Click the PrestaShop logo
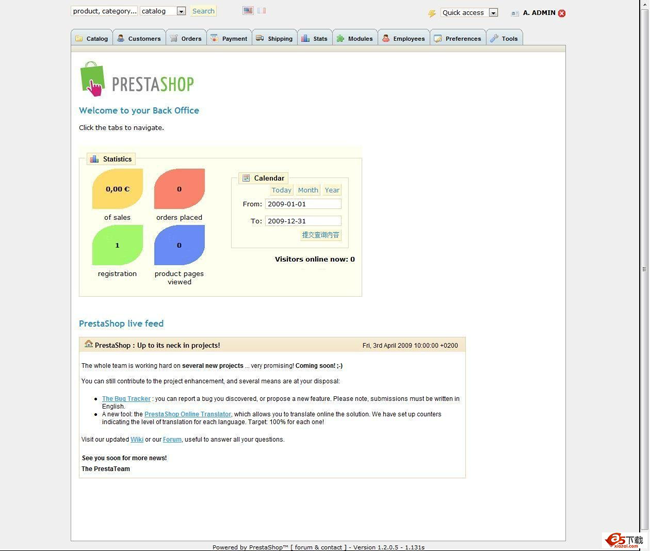This screenshot has width=650, height=551. (136, 79)
